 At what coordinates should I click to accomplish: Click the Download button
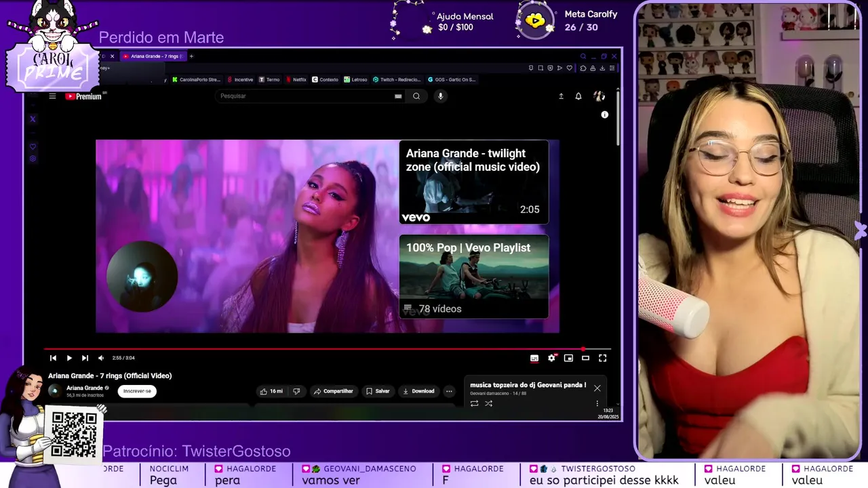[418, 391]
